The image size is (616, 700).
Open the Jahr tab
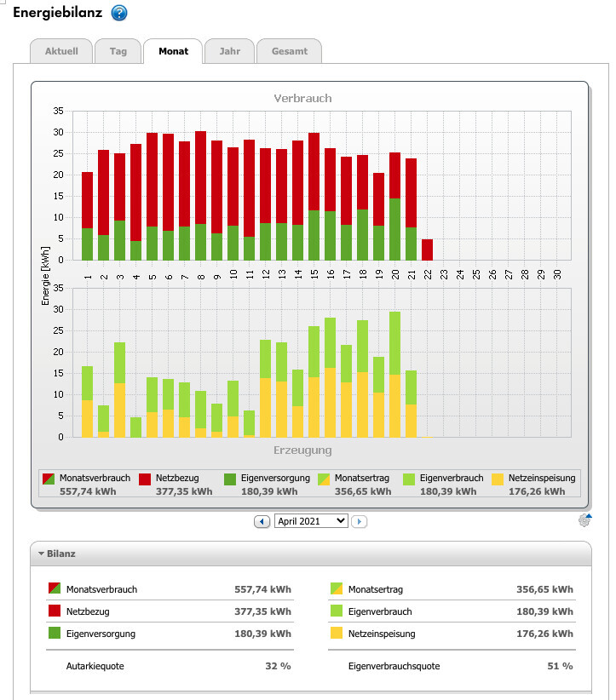(229, 51)
